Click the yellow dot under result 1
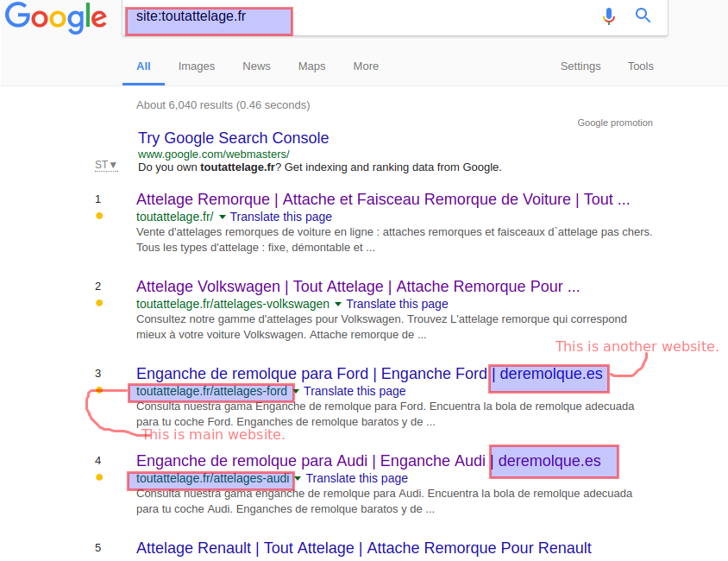This screenshot has width=728, height=561. coord(99,216)
